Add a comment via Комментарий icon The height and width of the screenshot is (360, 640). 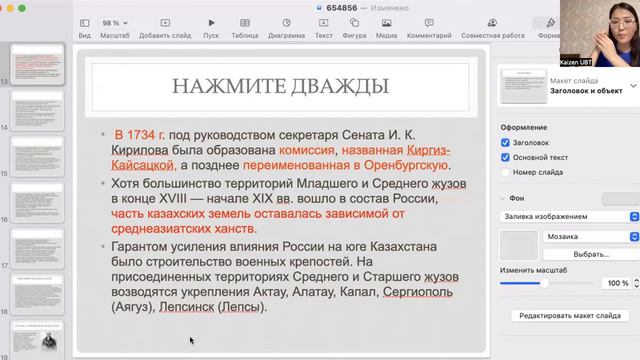pos(429,23)
